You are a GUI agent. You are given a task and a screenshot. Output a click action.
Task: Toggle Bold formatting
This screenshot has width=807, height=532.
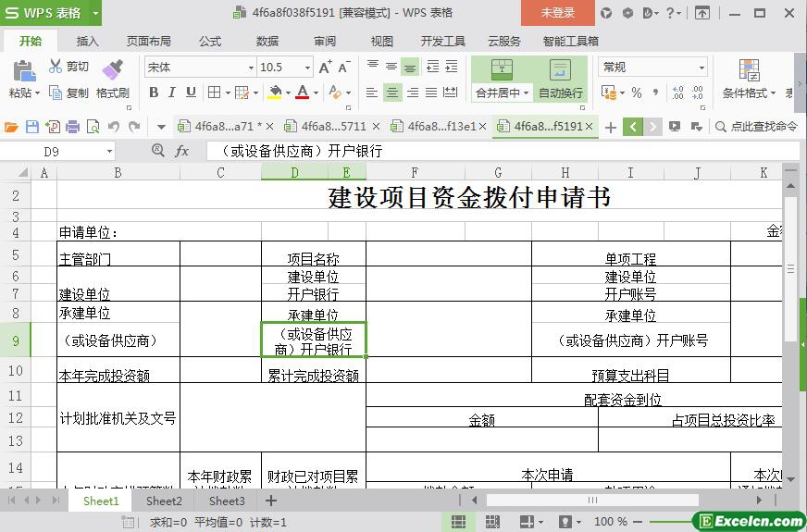point(154,93)
